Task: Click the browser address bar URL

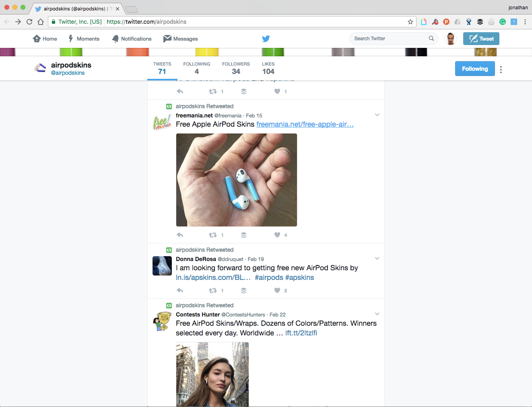Action: [146, 22]
